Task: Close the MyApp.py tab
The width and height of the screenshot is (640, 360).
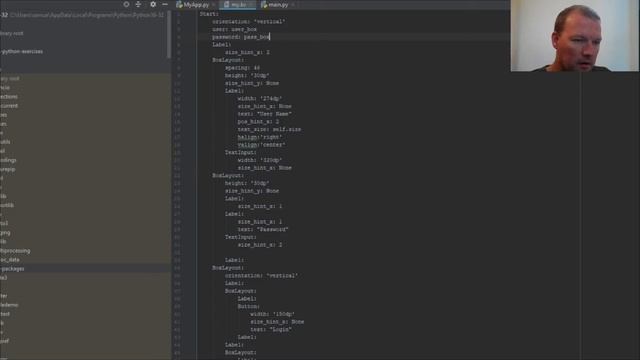Action: [214, 5]
